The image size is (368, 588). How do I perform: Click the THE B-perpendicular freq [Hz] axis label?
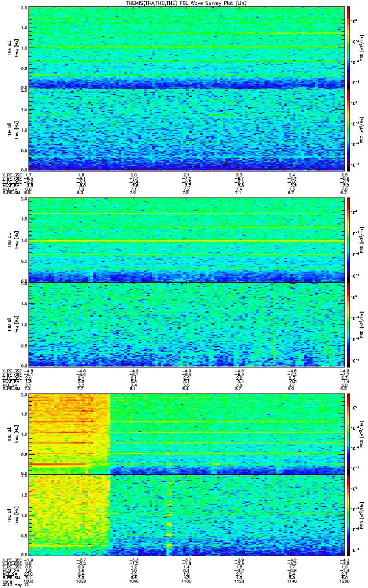coord(16,434)
